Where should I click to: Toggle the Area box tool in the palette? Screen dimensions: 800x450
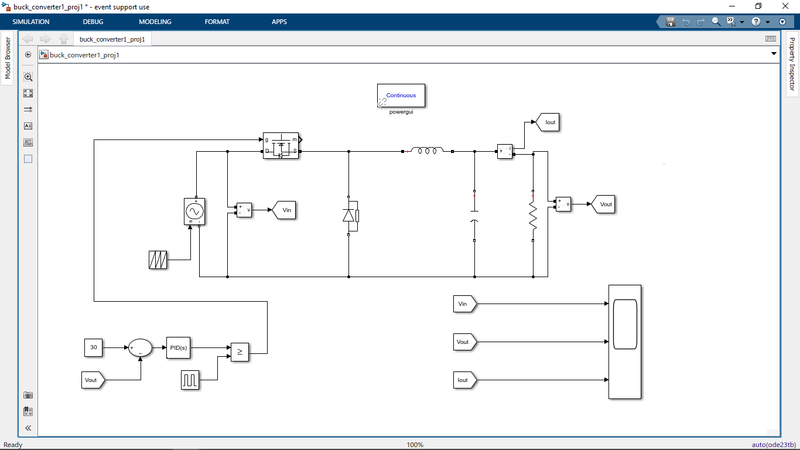pos(28,159)
